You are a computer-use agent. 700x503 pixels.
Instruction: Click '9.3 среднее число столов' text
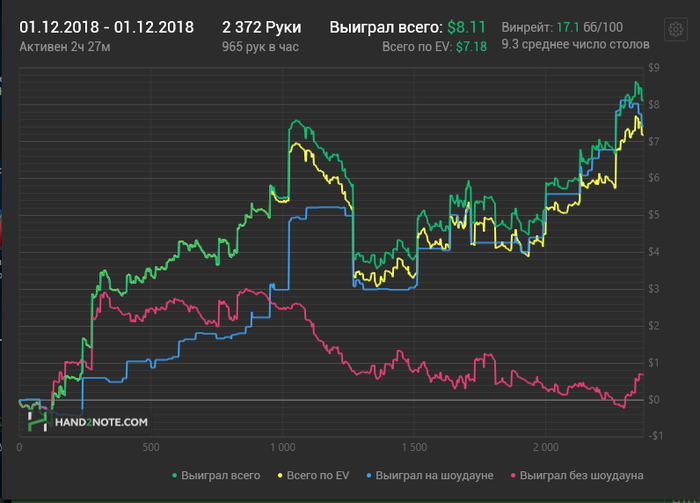click(575, 44)
